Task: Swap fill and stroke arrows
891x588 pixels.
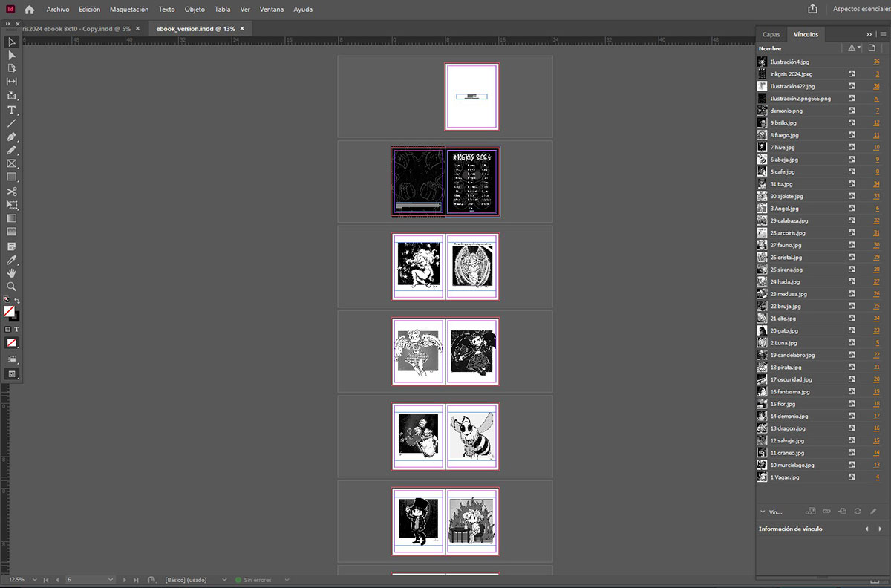Action: click(x=17, y=301)
